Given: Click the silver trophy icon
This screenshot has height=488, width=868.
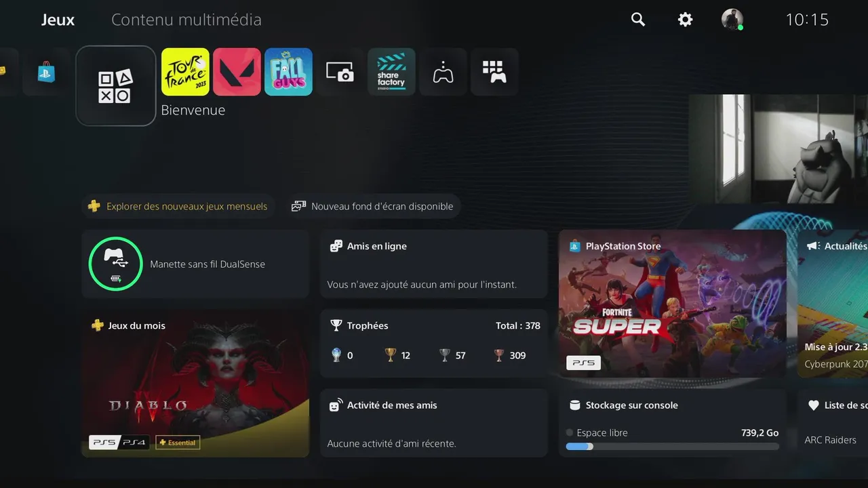Looking at the screenshot, I should coord(444,354).
